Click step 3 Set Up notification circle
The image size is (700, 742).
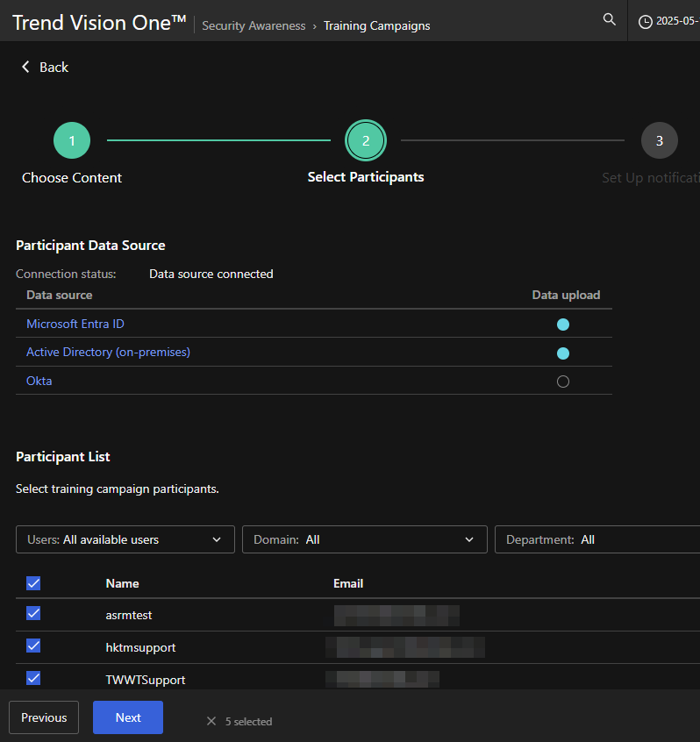[659, 140]
